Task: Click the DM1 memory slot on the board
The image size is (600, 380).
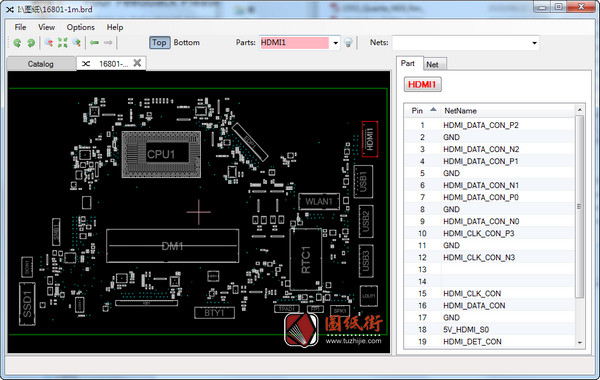Action: (x=173, y=246)
